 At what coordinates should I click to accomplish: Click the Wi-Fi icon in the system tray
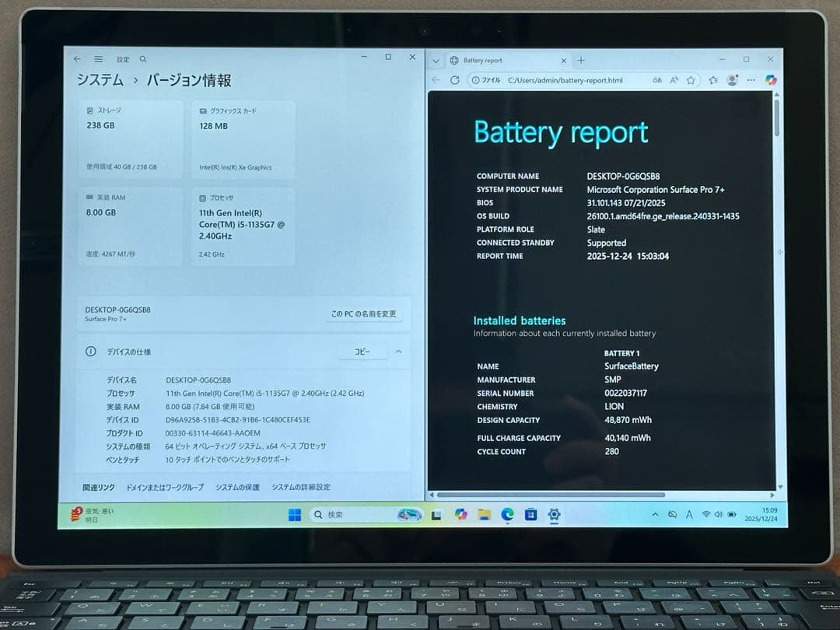(706, 514)
